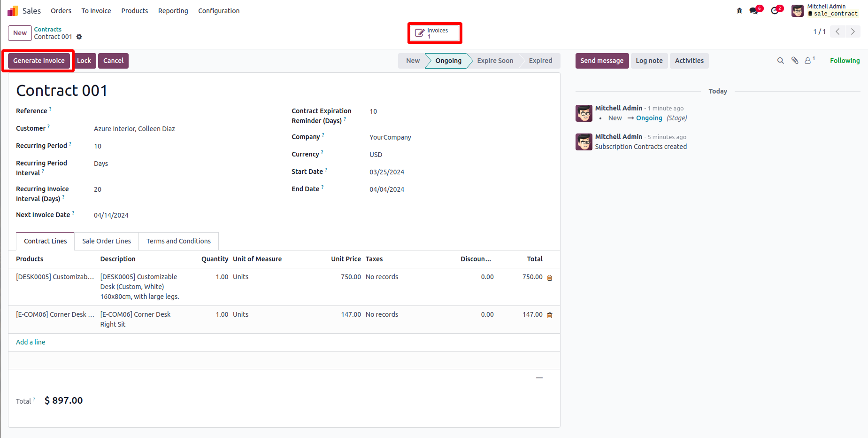Click the Products column header
This screenshot has width=868, height=438.
click(30, 259)
